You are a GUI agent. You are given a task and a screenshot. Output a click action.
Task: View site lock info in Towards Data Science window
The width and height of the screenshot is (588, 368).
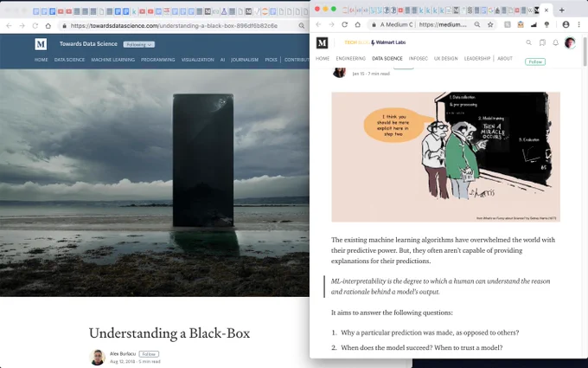tap(65, 26)
